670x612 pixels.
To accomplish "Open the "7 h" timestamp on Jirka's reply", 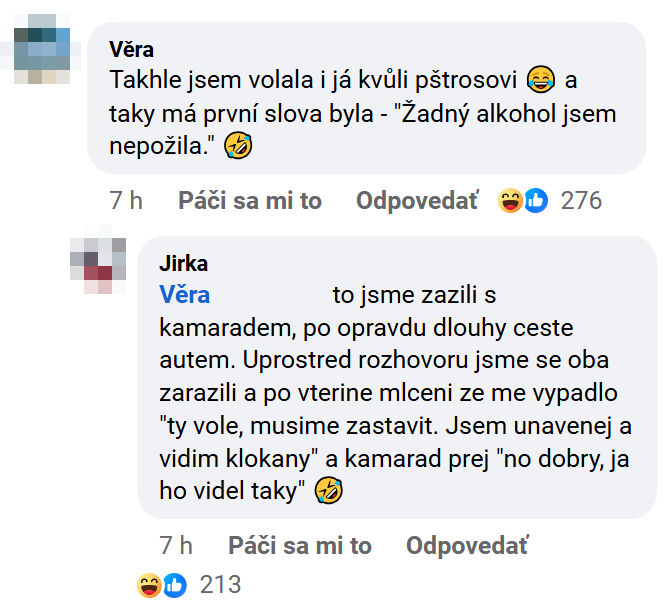I will pos(176,546).
